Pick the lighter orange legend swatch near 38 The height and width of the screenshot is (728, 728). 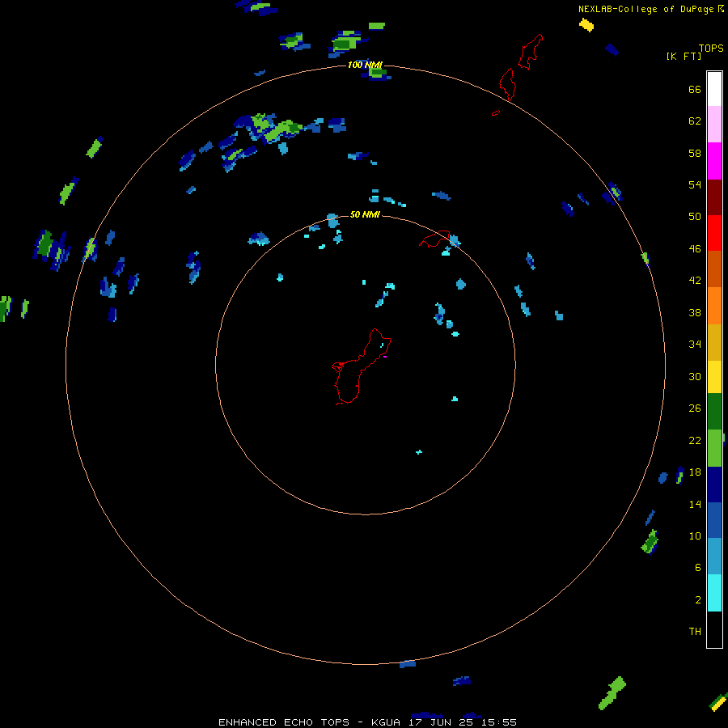pyautogui.click(x=714, y=306)
